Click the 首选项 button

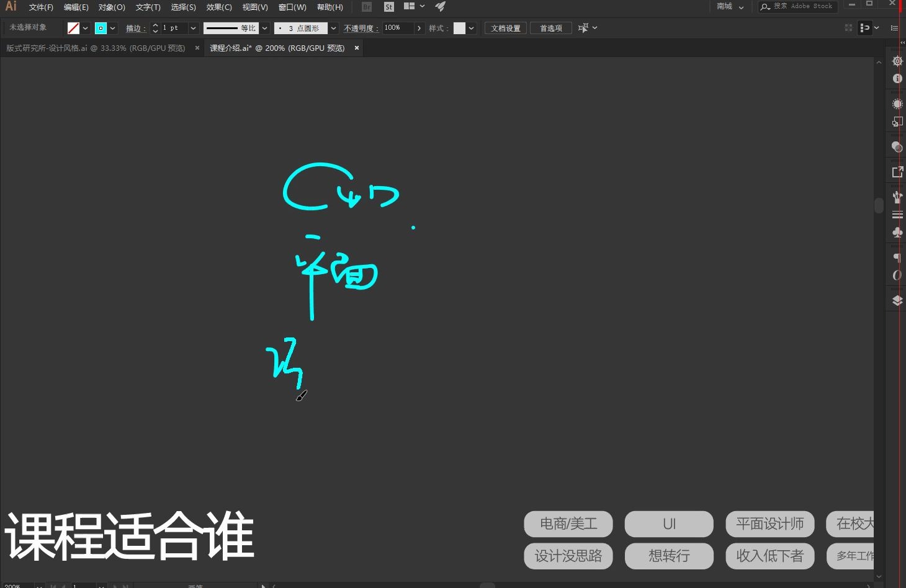coord(550,28)
